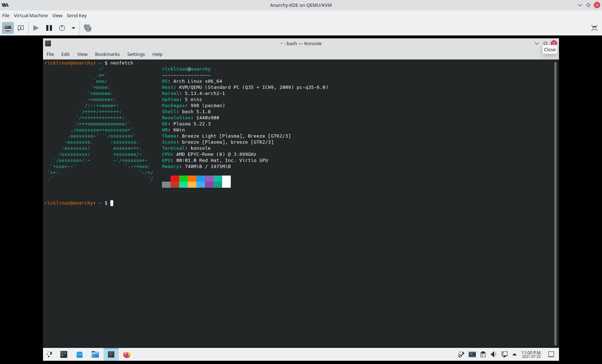The width and height of the screenshot is (602, 364).
Task: Open the network connections tray applet
Action: click(x=505, y=354)
